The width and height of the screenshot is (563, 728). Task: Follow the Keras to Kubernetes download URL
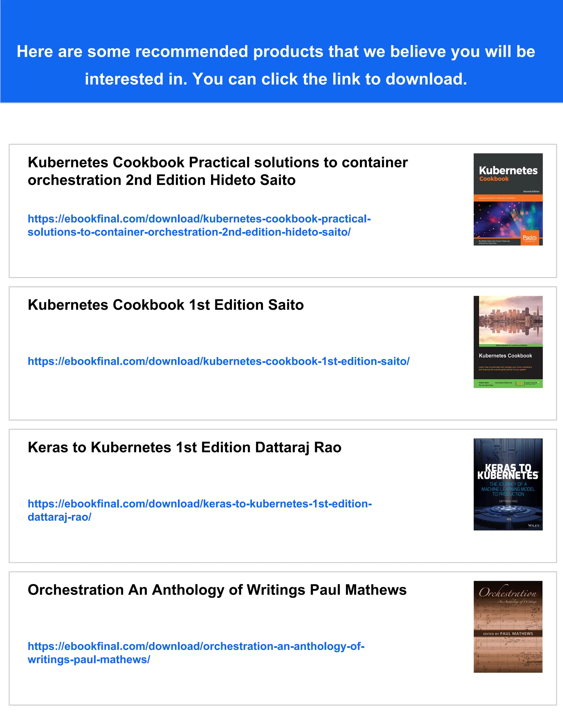tap(200, 510)
